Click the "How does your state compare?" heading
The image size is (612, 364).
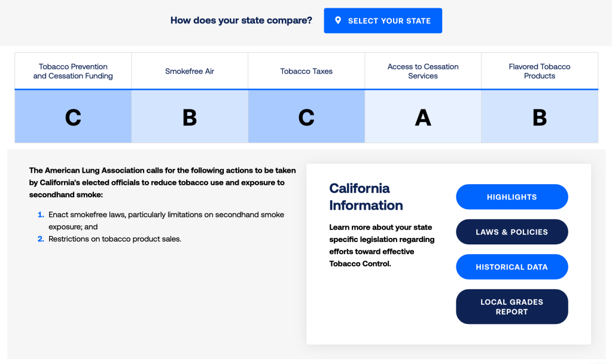241,21
